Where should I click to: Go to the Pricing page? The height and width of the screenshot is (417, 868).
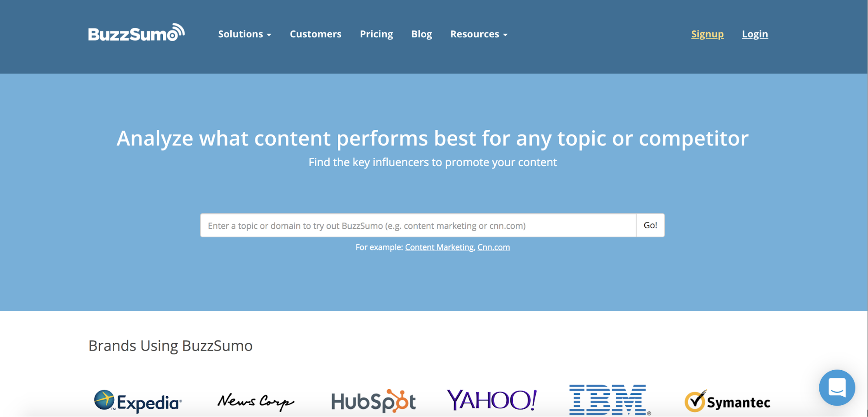pyautogui.click(x=376, y=34)
